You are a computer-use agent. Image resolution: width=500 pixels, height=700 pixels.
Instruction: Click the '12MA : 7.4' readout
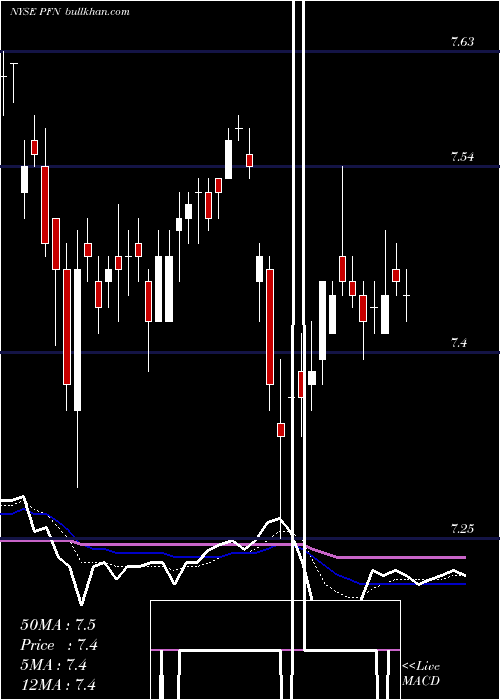pyautogui.click(x=58, y=685)
